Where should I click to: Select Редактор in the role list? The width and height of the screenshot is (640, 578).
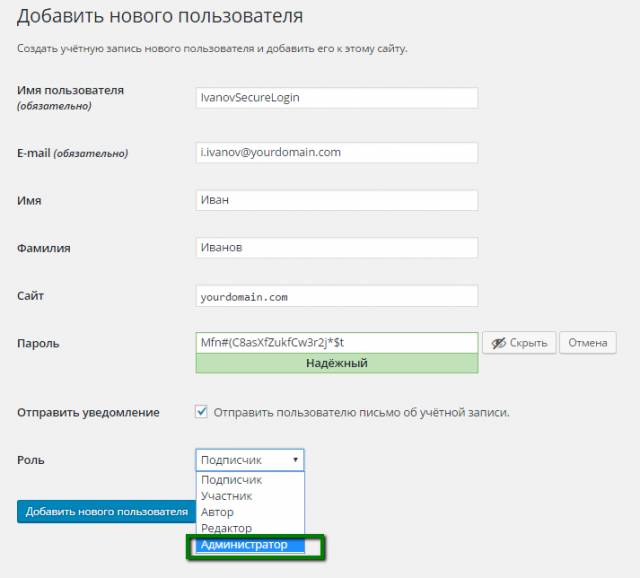point(226,528)
